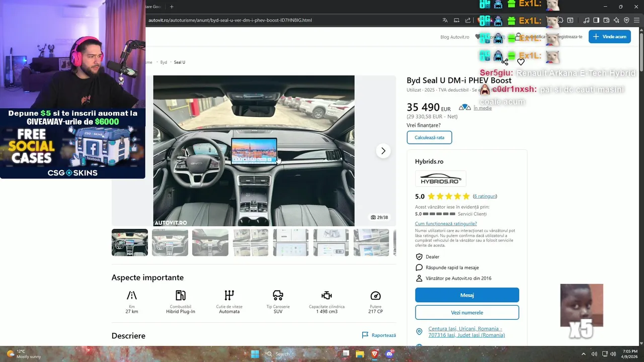Toggle the browser sidebar panel icon

(596, 20)
